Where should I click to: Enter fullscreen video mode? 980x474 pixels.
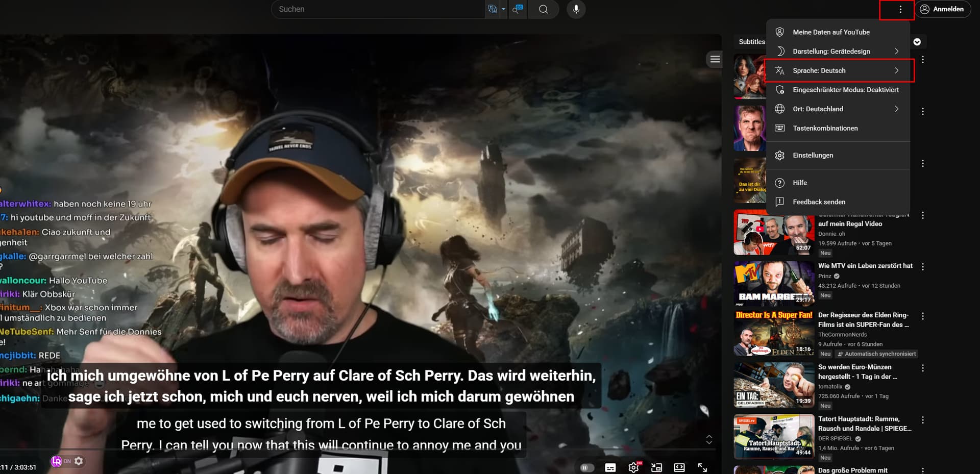coord(702,467)
